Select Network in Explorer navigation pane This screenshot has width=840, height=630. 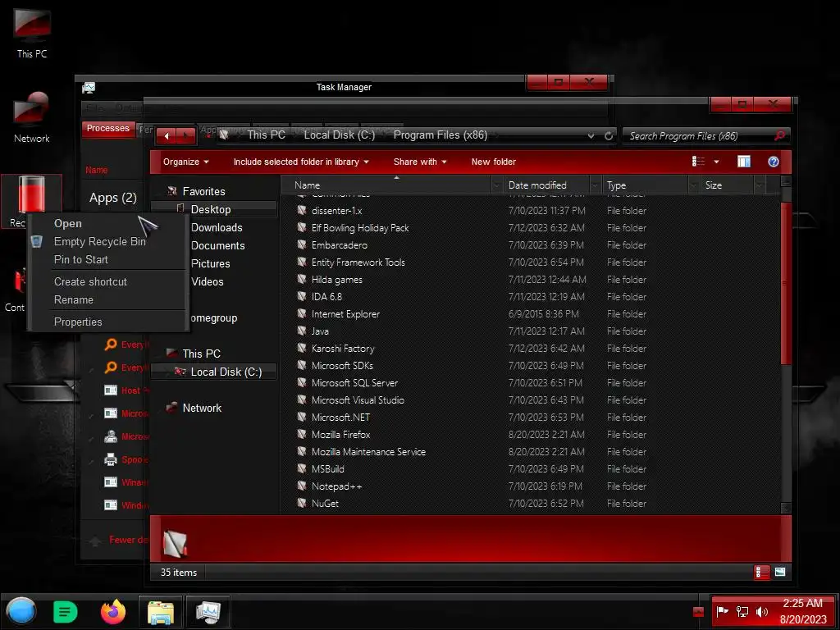(202, 409)
